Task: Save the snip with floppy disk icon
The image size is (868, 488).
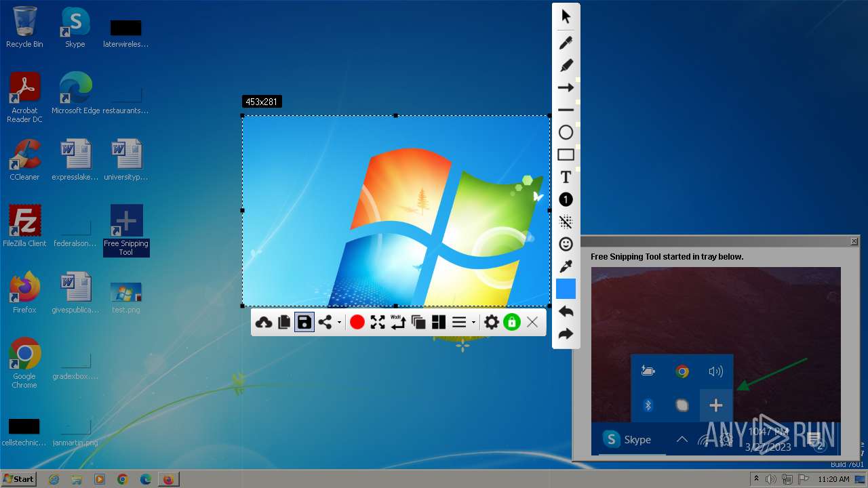Action: [x=304, y=323]
